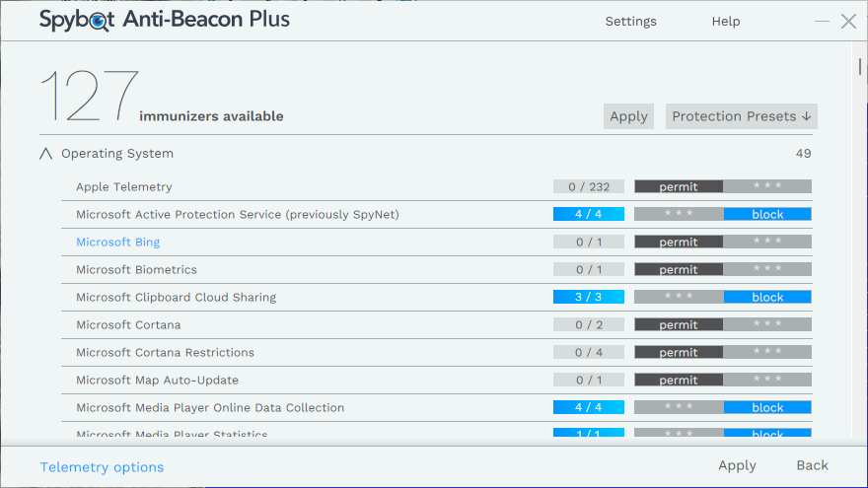Select Microsoft Clipboard Cloud Sharing row label
The width and height of the screenshot is (868, 488).
coord(176,297)
